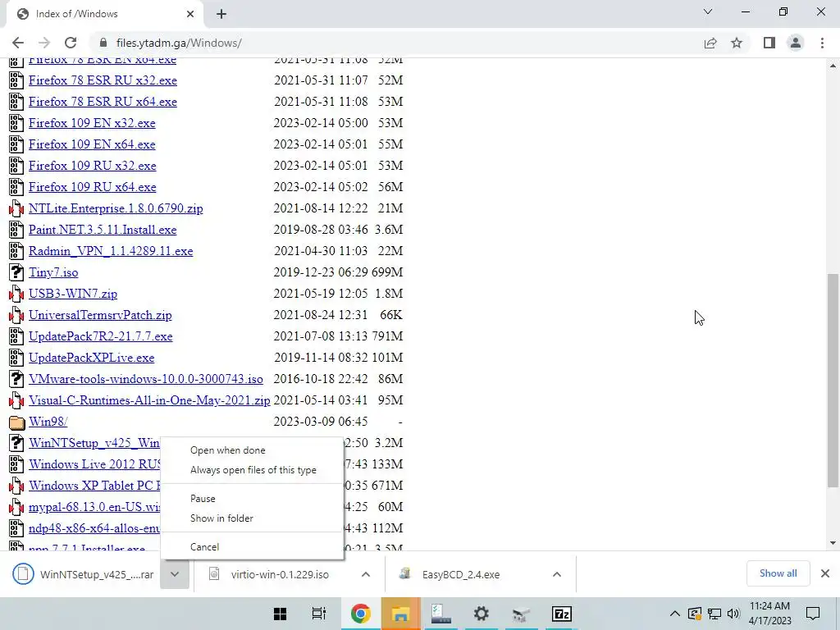The image size is (840, 630).
Task: Download Firefox 109 EN x64.exe
Action: pyautogui.click(x=92, y=144)
